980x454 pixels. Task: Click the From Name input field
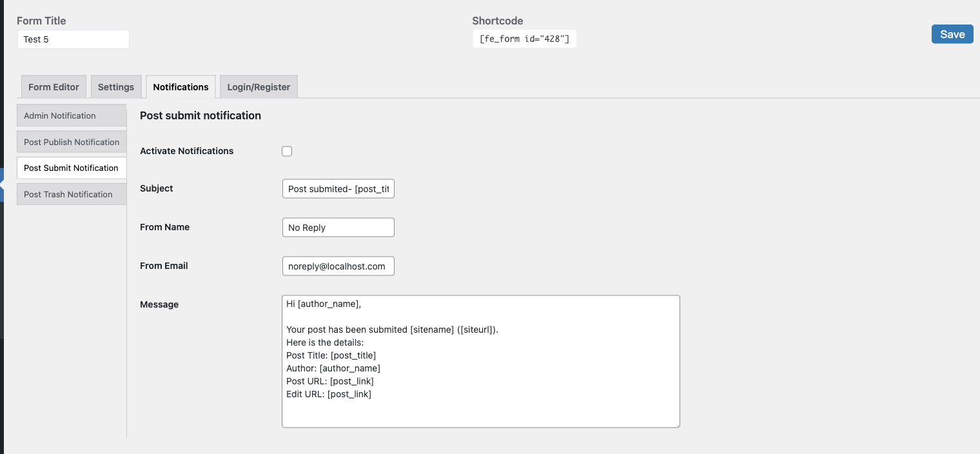[x=338, y=228]
